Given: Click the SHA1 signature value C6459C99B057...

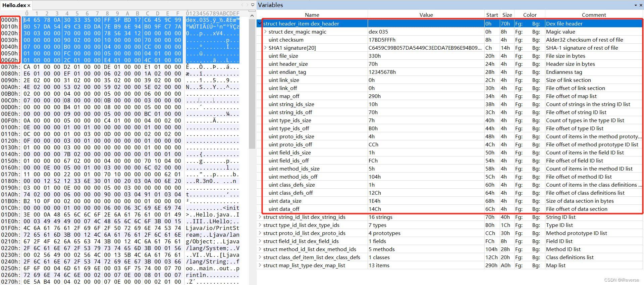Looking at the screenshot, I should click(426, 48).
